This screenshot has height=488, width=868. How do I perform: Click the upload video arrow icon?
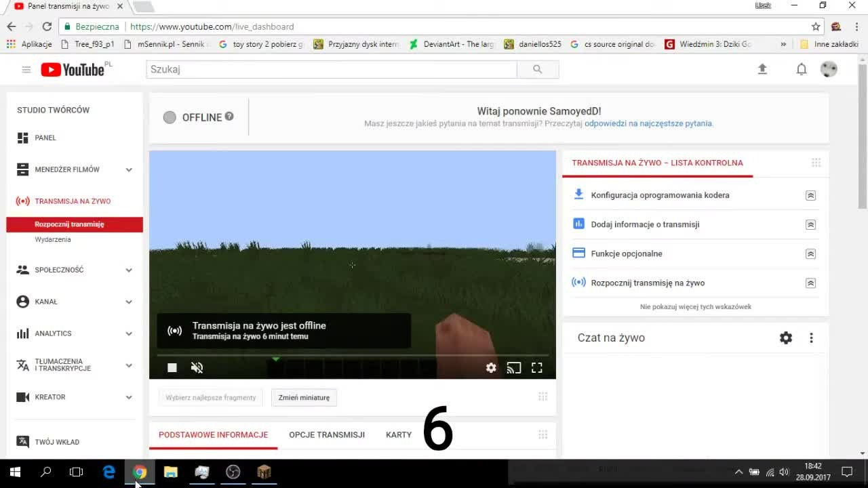click(x=762, y=69)
